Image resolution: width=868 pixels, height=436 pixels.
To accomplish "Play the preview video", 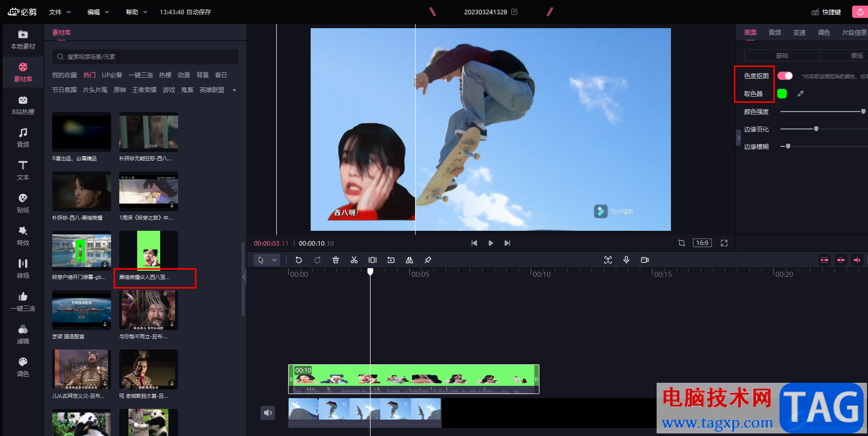I will click(x=491, y=243).
